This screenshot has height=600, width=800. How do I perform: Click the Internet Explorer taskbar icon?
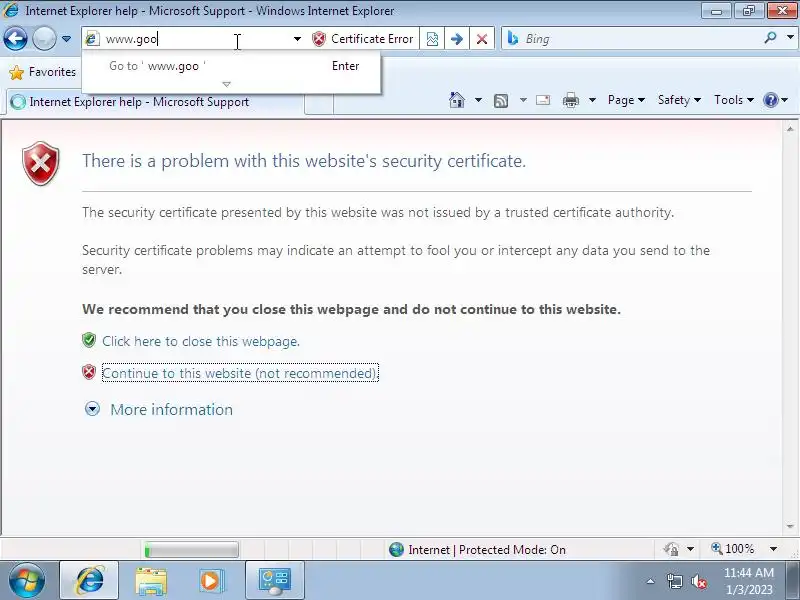click(x=90, y=581)
